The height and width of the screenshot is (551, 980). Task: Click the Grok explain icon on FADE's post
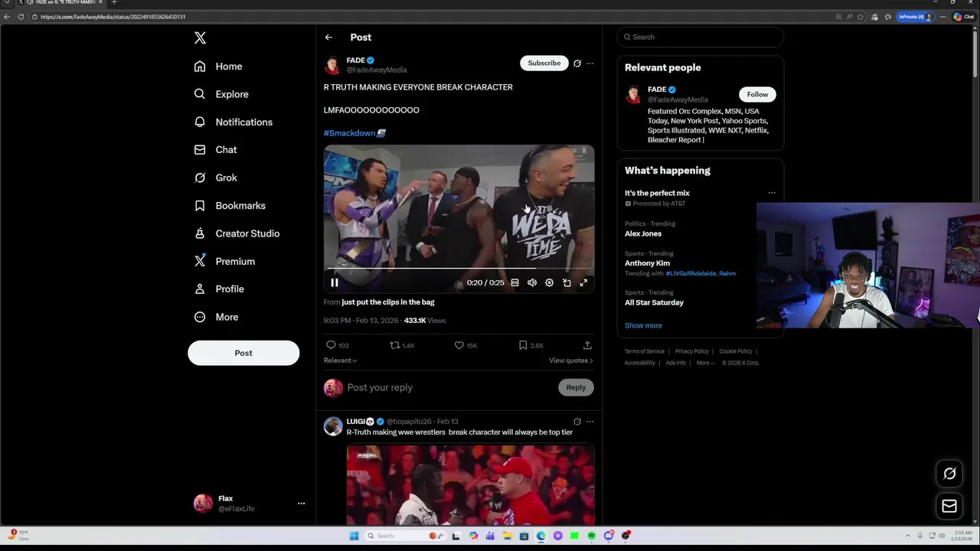tap(577, 64)
